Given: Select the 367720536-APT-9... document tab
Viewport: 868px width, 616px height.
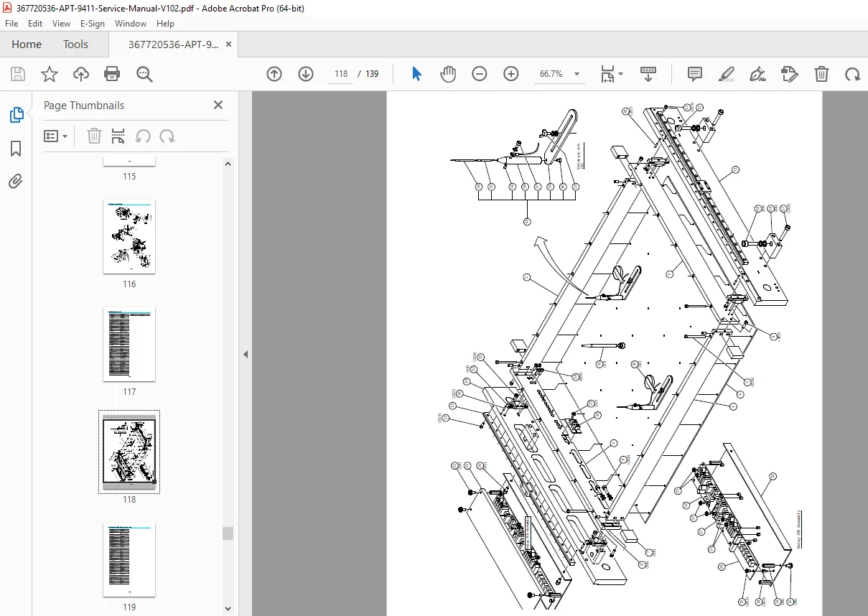Looking at the screenshot, I should coord(173,45).
